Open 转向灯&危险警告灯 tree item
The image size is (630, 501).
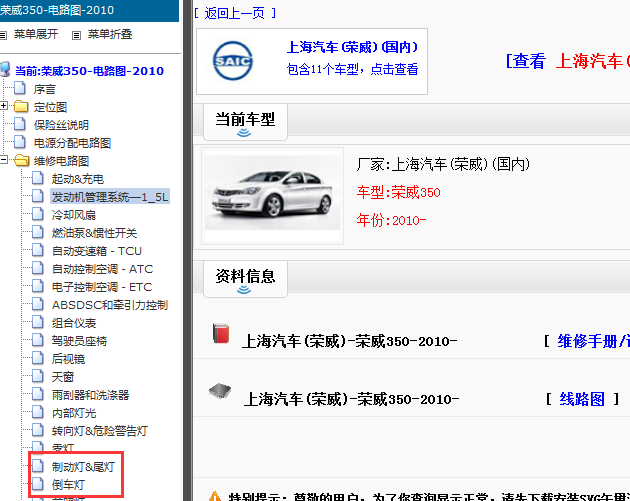coord(100,431)
